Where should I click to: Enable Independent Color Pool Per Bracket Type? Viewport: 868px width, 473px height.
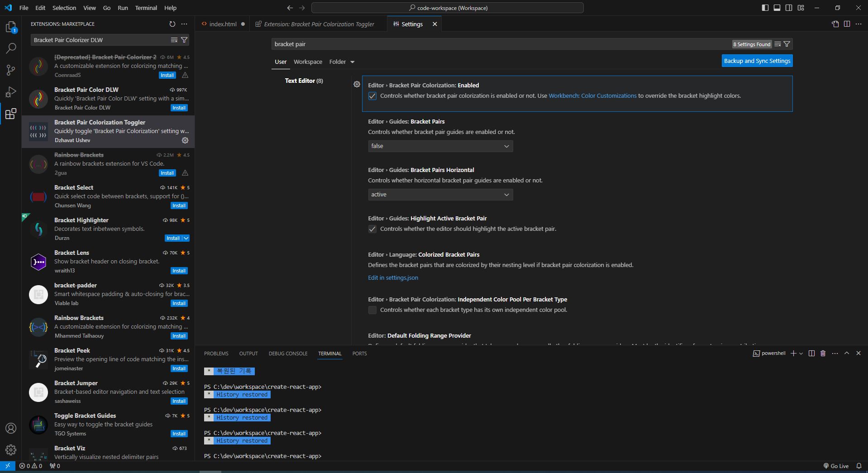372,310
